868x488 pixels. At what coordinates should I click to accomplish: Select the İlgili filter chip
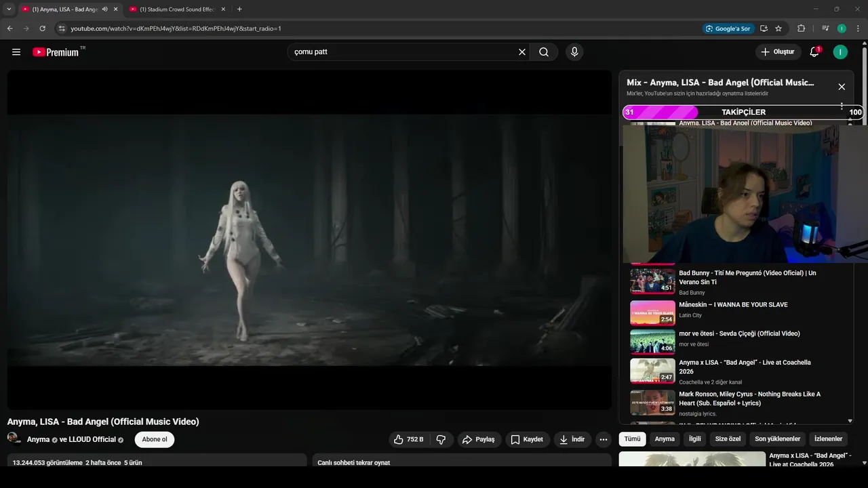point(695,439)
